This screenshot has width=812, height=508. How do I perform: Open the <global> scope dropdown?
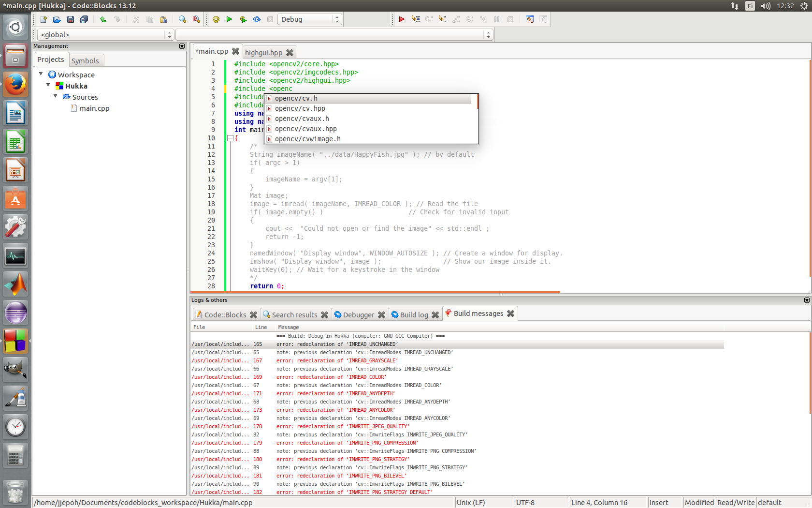pos(105,35)
